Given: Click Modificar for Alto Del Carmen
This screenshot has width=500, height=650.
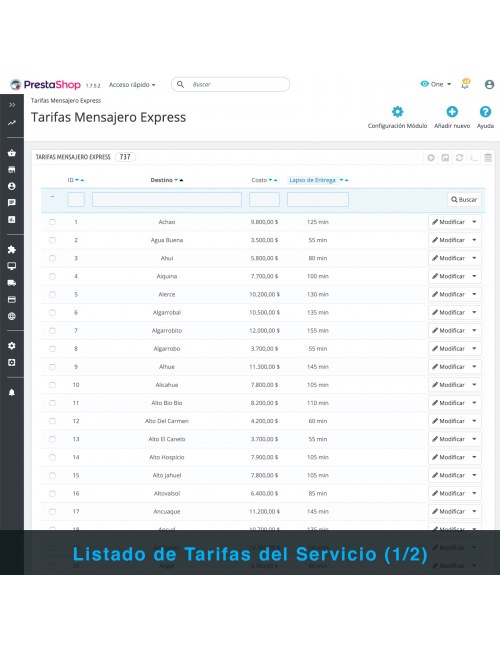Looking at the screenshot, I should 449,421.
